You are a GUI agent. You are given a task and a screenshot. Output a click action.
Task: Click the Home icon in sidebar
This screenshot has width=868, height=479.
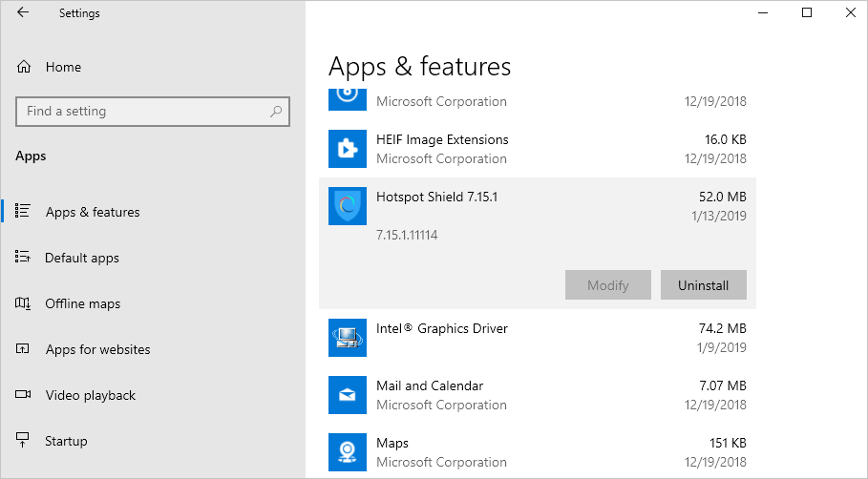pos(24,67)
